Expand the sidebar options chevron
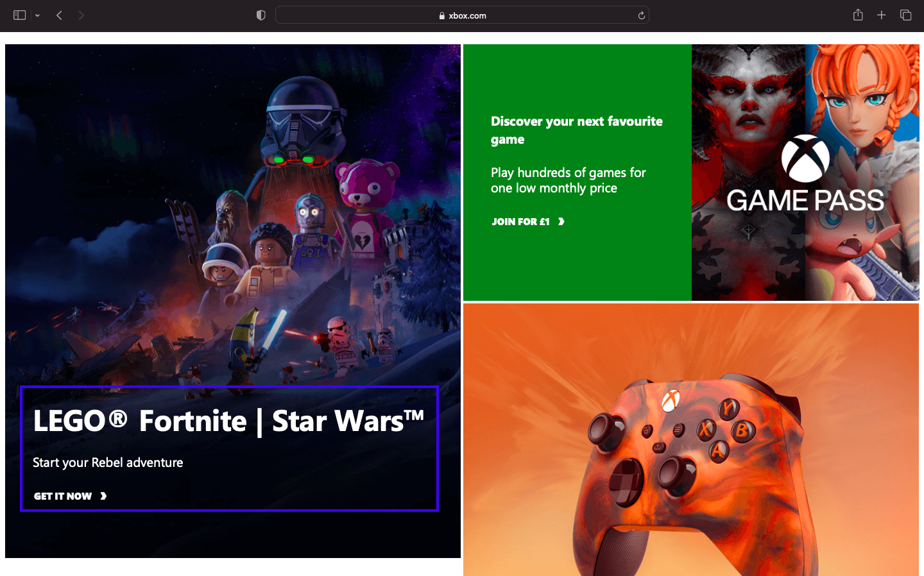This screenshot has width=924, height=576. [x=37, y=15]
